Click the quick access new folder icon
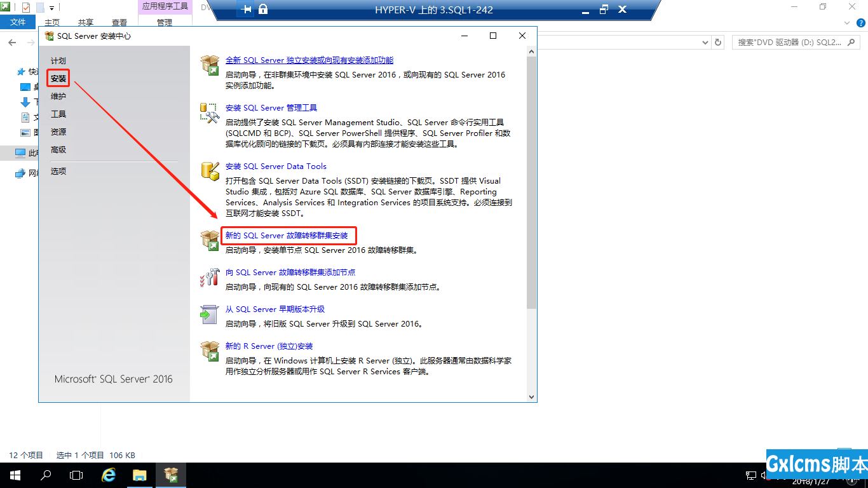The image size is (868, 488). click(40, 8)
